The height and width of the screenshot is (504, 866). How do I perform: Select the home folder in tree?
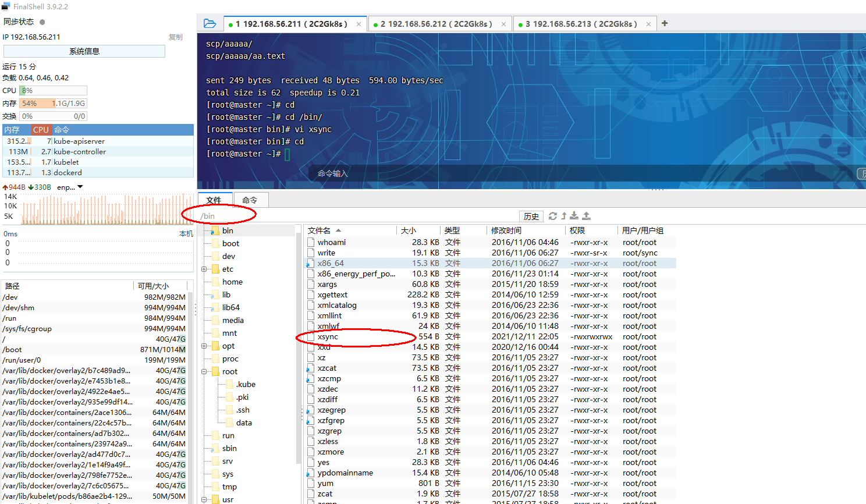point(232,282)
